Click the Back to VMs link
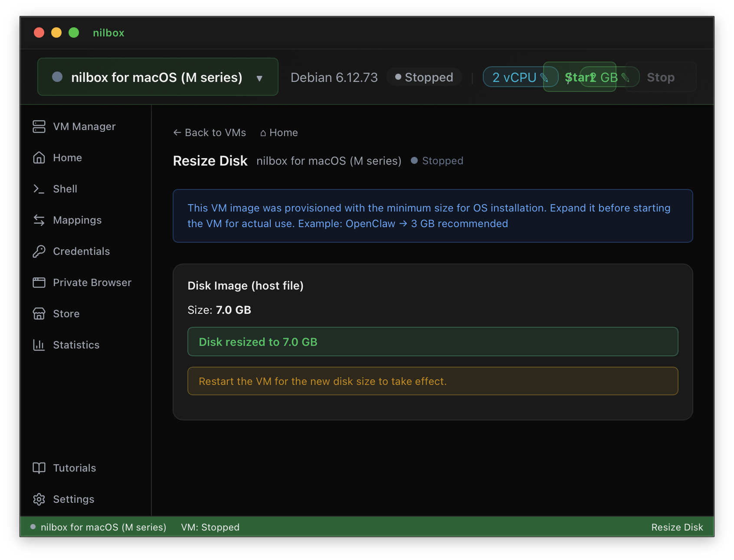Image resolution: width=734 pixels, height=560 pixels. [209, 133]
